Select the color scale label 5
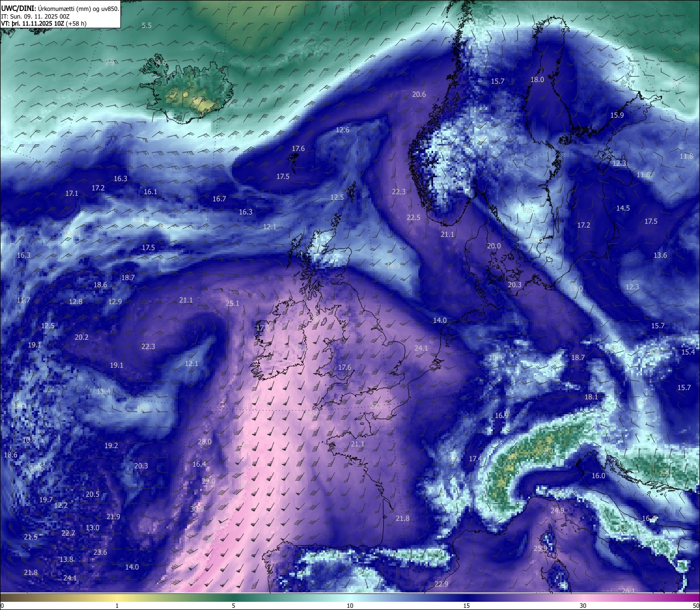The height and width of the screenshot is (610, 700). [234, 606]
